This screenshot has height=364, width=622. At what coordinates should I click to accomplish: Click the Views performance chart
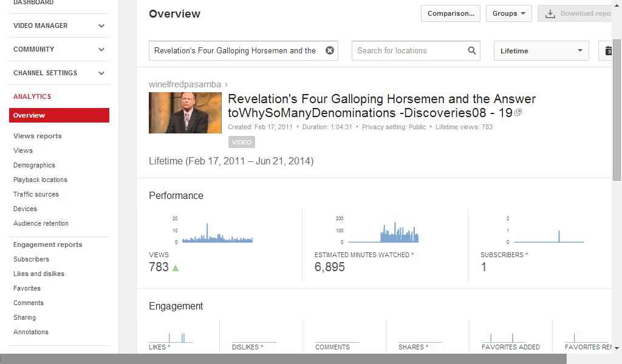pyautogui.click(x=213, y=231)
